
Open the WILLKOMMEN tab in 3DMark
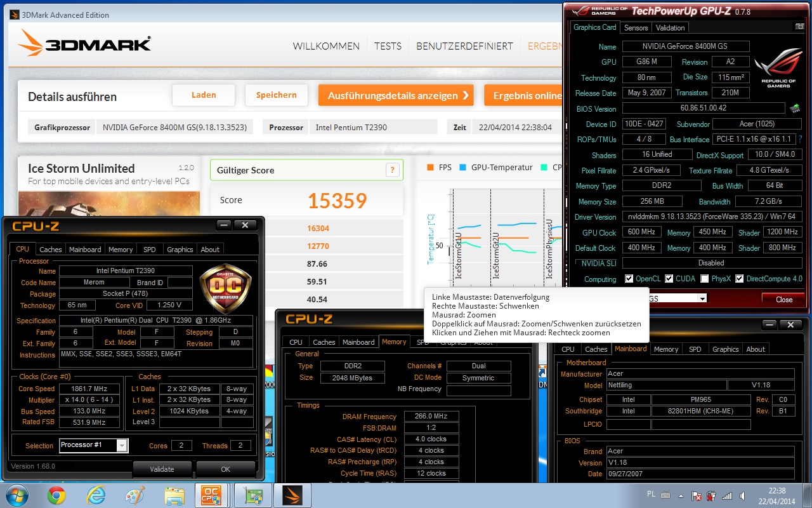pyautogui.click(x=326, y=46)
